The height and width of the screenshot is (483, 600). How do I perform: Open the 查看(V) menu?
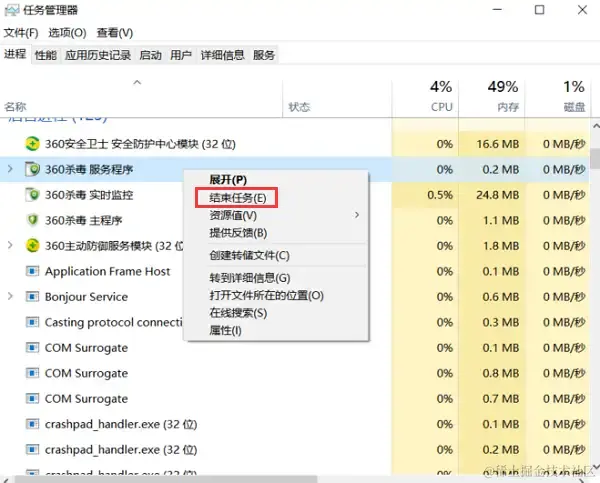[115, 33]
